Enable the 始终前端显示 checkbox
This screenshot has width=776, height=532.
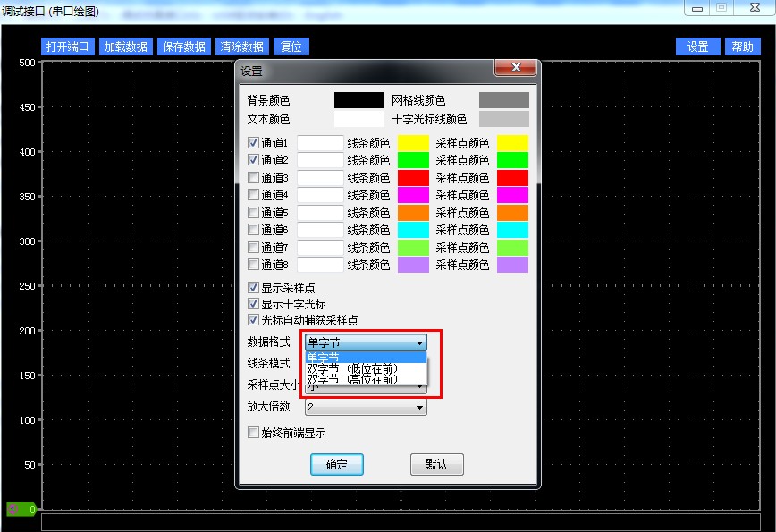(253, 433)
